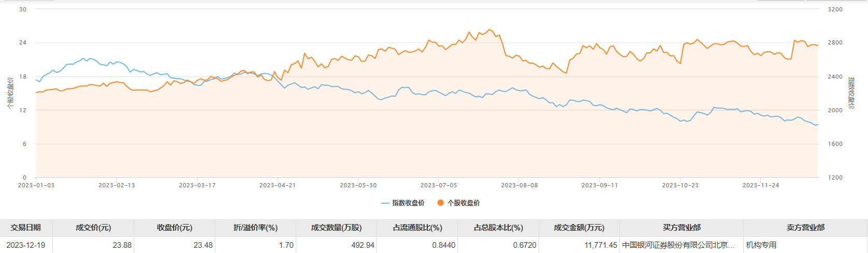Click the blue line marker for 指数收盘价 legend

[x=385, y=203]
